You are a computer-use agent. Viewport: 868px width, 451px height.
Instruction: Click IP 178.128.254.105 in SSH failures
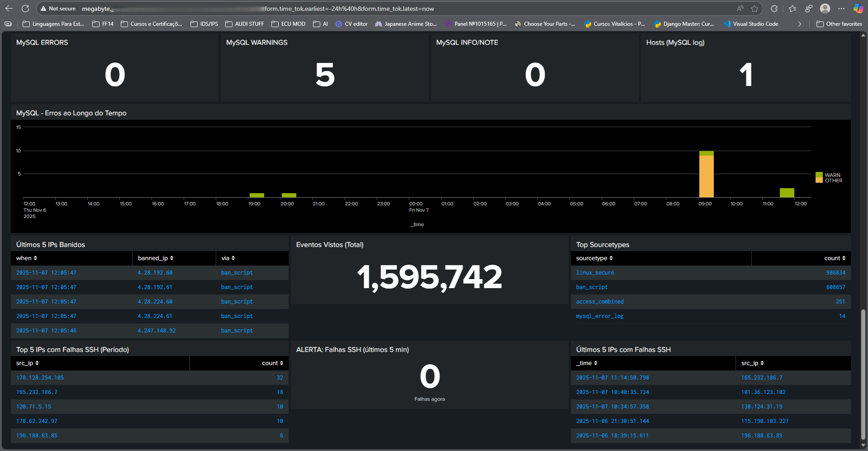(40, 378)
